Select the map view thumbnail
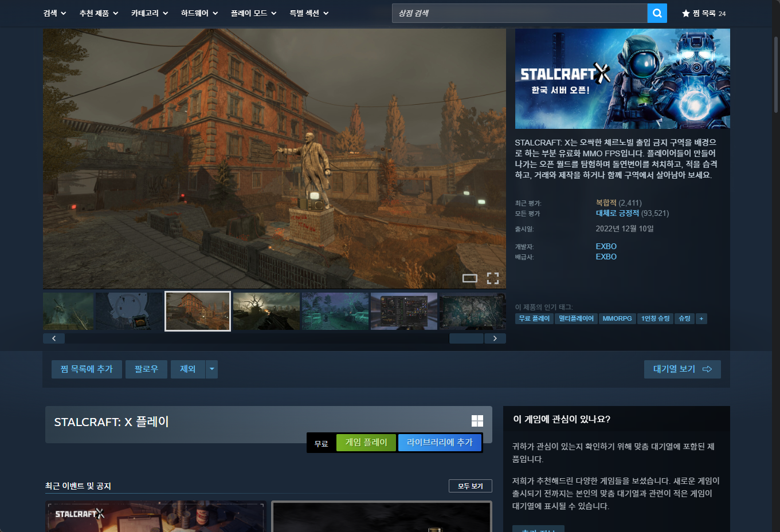780x532 pixels. coord(473,311)
